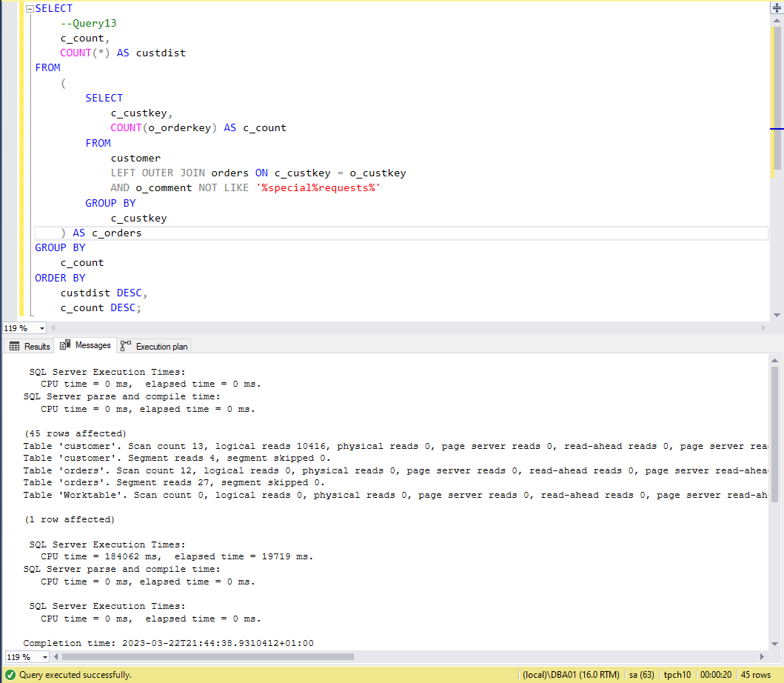Click the '--Query13' comment line

89,24
